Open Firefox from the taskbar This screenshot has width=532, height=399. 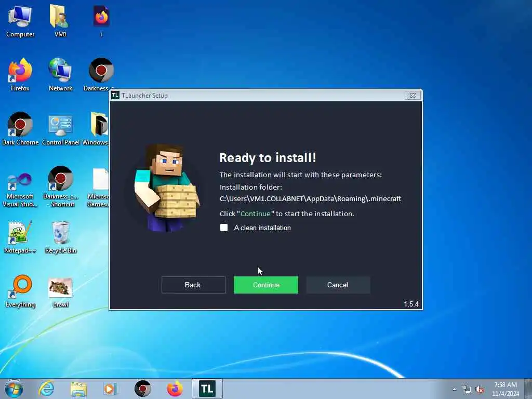175,389
